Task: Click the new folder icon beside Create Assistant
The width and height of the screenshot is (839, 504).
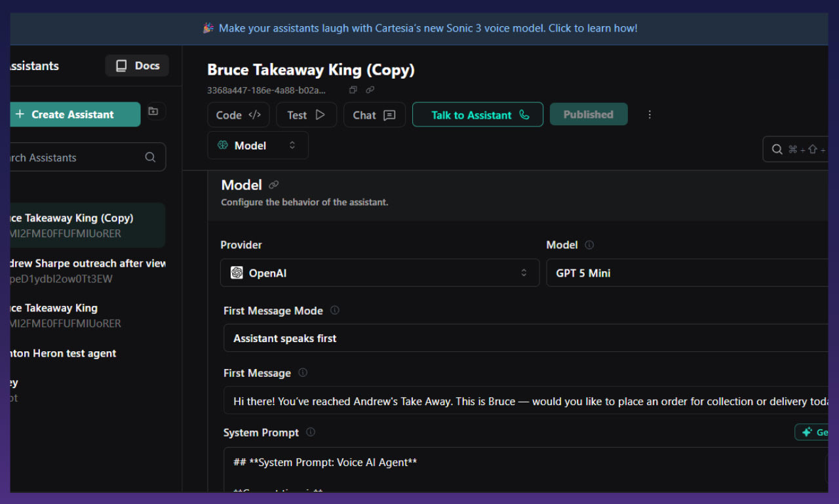Action: coord(153,111)
